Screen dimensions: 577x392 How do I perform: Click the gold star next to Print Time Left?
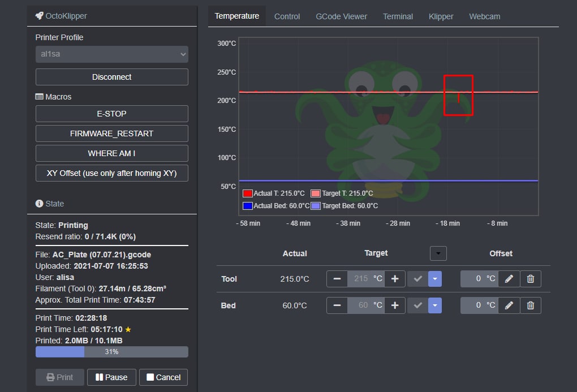point(128,329)
